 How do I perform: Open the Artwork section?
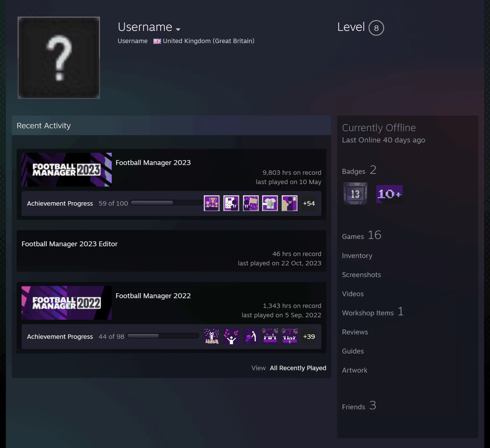(x=354, y=370)
